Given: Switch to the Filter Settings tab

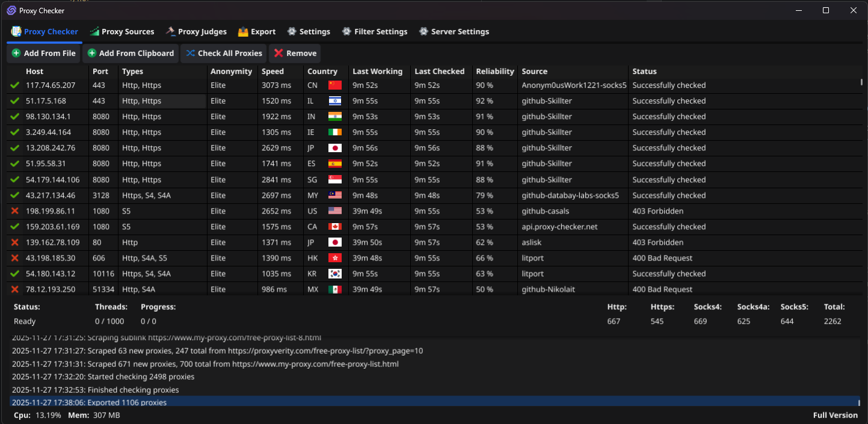Looking at the screenshot, I should (374, 31).
